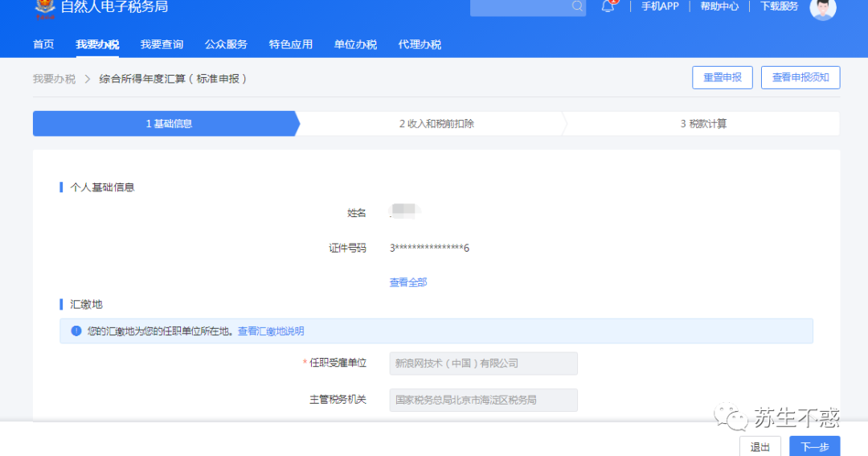Click the masked 证件号码 value
This screenshot has width=868, height=456.
[x=429, y=248]
